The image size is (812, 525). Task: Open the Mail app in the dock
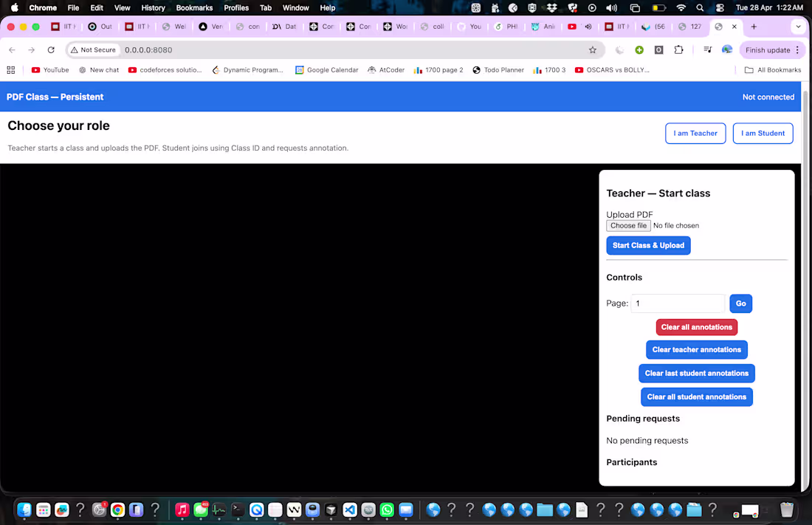406,510
